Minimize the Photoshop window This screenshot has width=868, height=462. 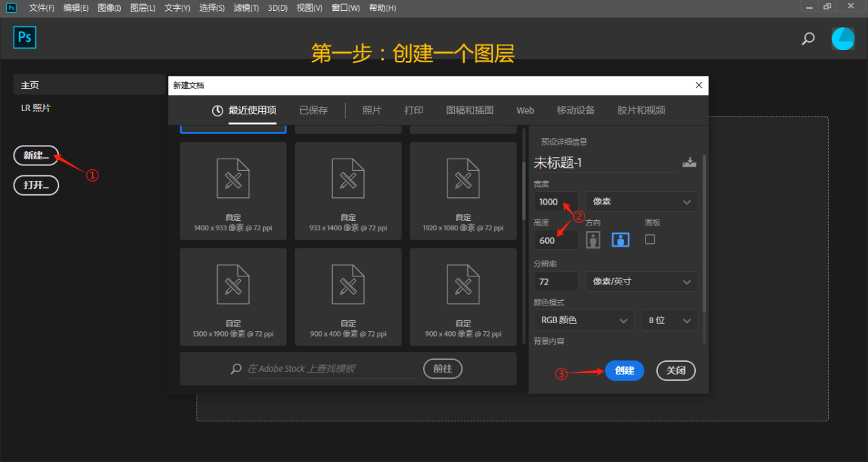click(x=808, y=7)
